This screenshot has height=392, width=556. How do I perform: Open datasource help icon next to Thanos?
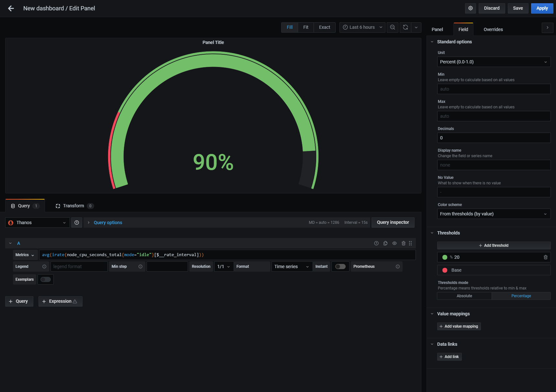point(77,223)
